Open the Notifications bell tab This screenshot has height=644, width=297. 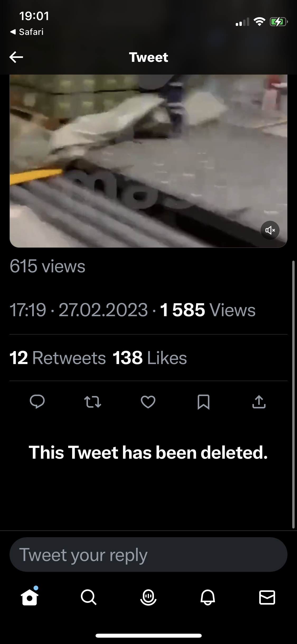208,597
